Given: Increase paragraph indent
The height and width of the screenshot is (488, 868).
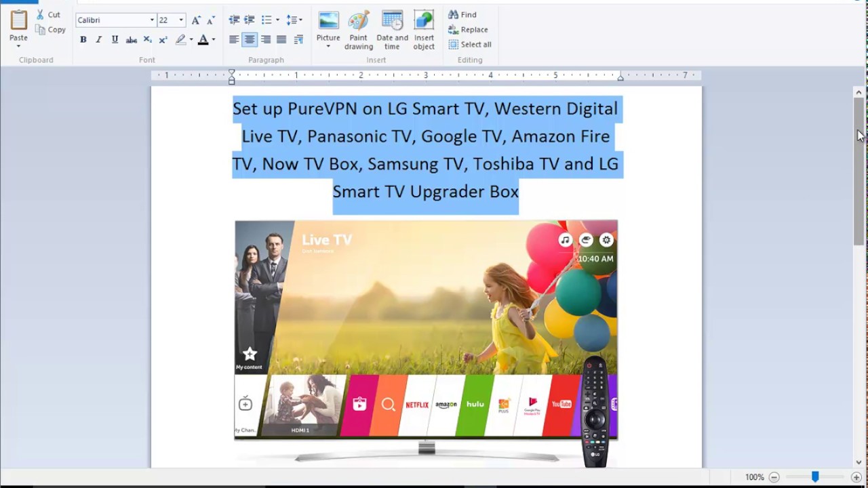Looking at the screenshot, I should [x=250, y=20].
